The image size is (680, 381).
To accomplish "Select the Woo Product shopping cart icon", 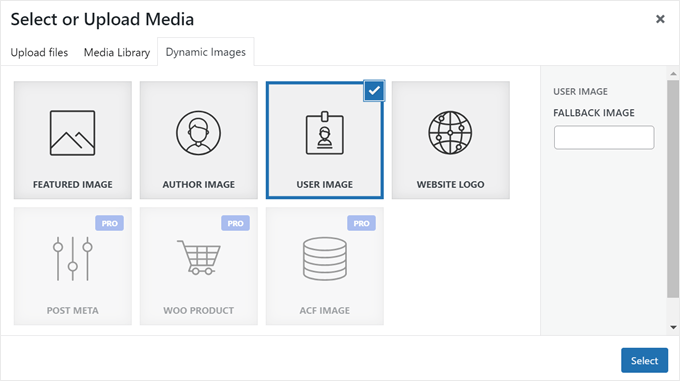I will pyautogui.click(x=199, y=257).
